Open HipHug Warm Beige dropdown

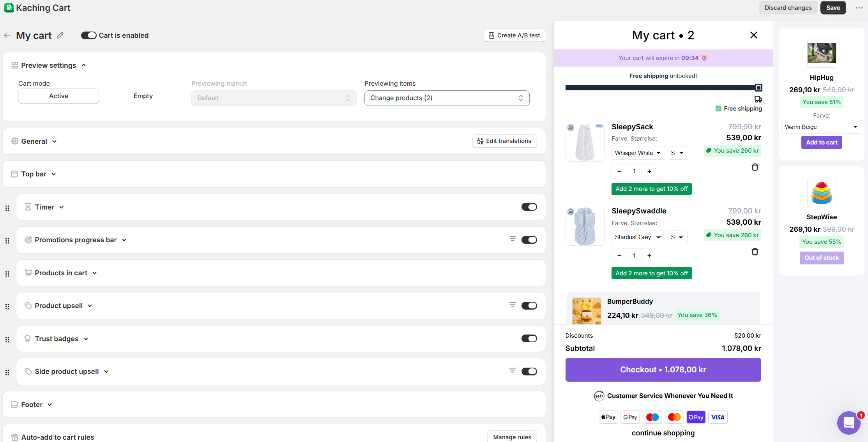[x=822, y=127]
